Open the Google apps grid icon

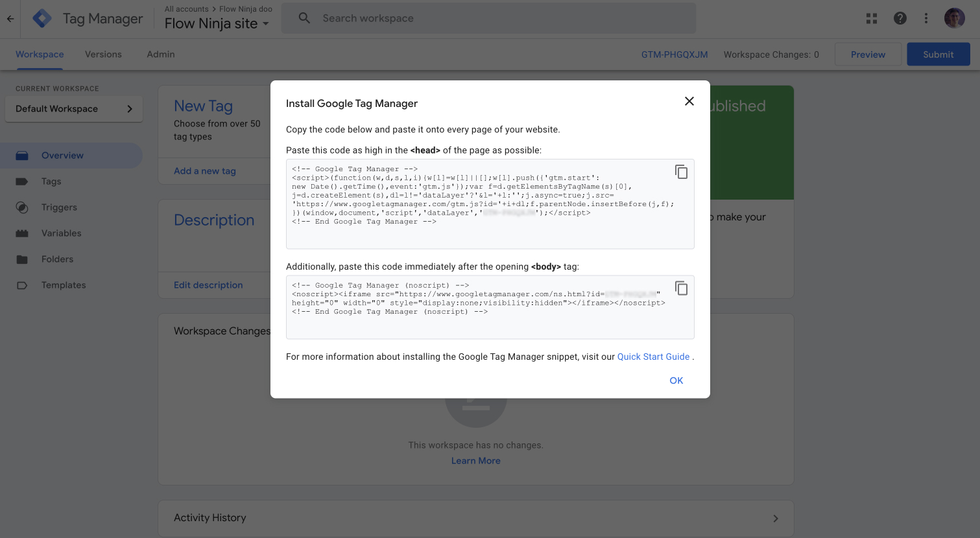(872, 19)
